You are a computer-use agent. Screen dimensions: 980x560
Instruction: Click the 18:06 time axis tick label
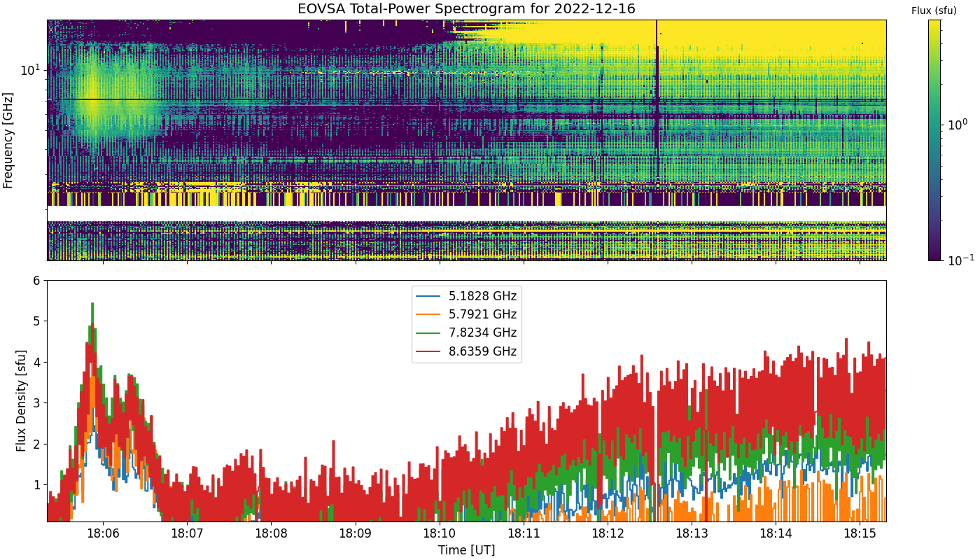pyautogui.click(x=103, y=533)
